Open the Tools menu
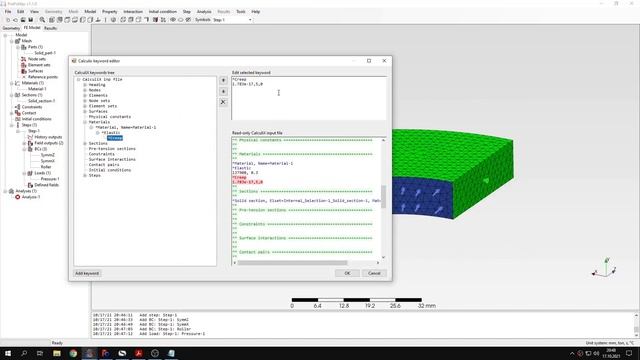The height and width of the screenshot is (360, 640). 241,11
